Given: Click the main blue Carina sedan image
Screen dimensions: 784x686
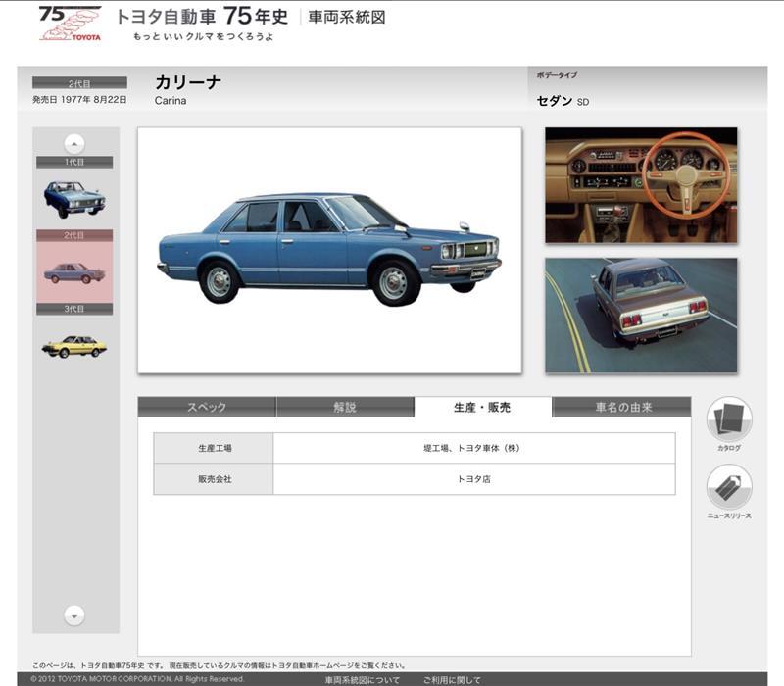Looking at the screenshot, I should click(x=329, y=250).
